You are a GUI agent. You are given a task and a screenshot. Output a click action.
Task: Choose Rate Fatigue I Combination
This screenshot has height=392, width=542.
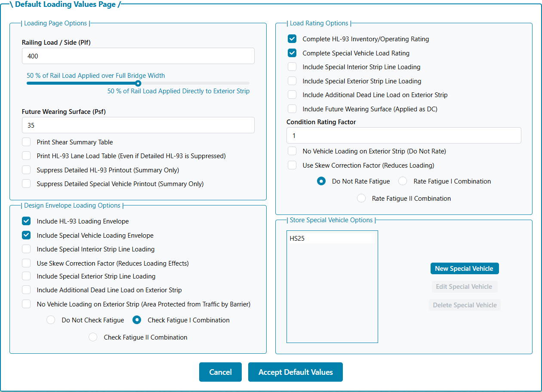403,181
